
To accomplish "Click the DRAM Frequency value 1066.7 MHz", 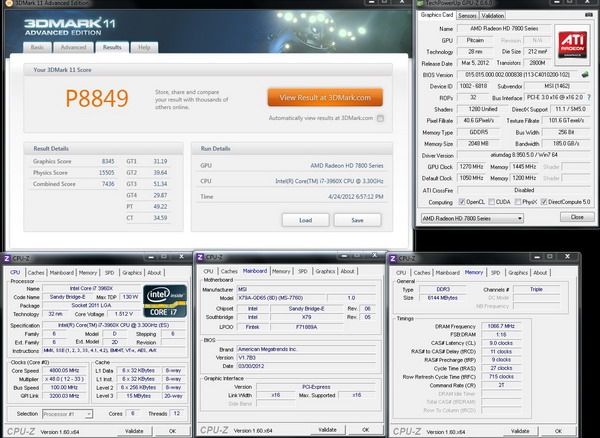I will (501, 326).
